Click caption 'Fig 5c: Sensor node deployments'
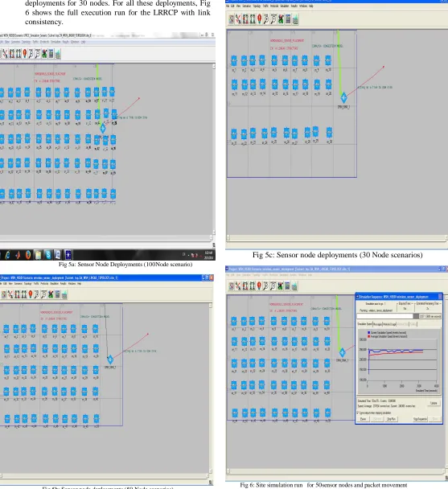Screen dimensions: 448x489 click(x=305, y=255)
